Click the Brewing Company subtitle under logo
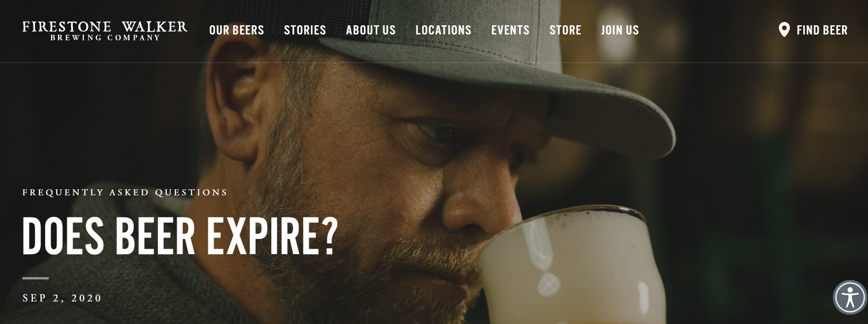Viewport: 868px width, 324px height. [105, 38]
